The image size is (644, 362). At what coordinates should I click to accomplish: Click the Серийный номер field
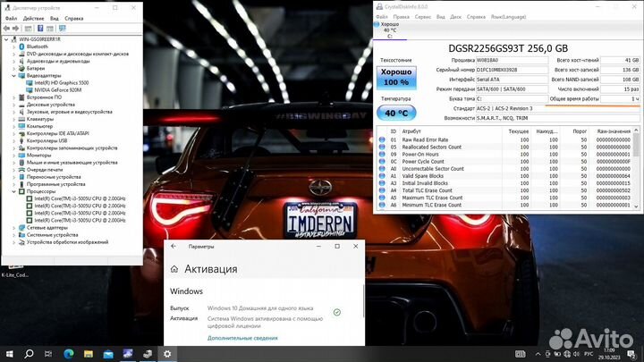click(512, 70)
